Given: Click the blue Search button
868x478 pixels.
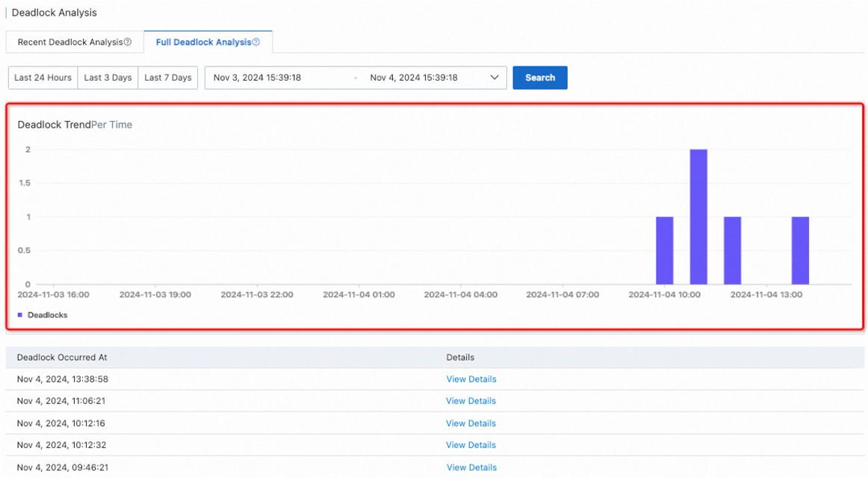Looking at the screenshot, I should click(x=540, y=78).
